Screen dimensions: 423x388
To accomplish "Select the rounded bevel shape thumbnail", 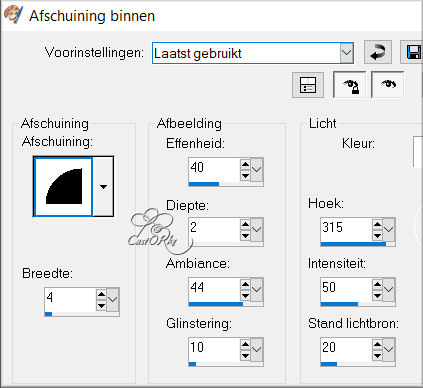I will pyautogui.click(x=63, y=187).
